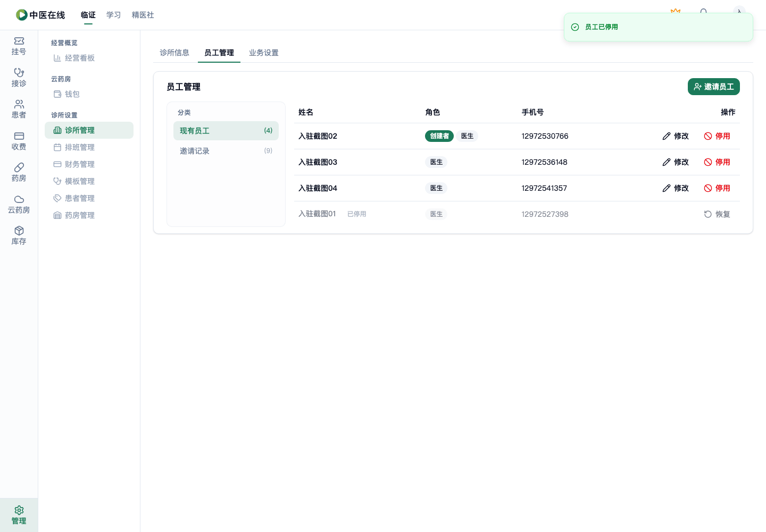The width and height of the screenshot is (766, 532).
Task: Click the 创建者 role badge
Action: pyautogui.click(x=439, y=136)
